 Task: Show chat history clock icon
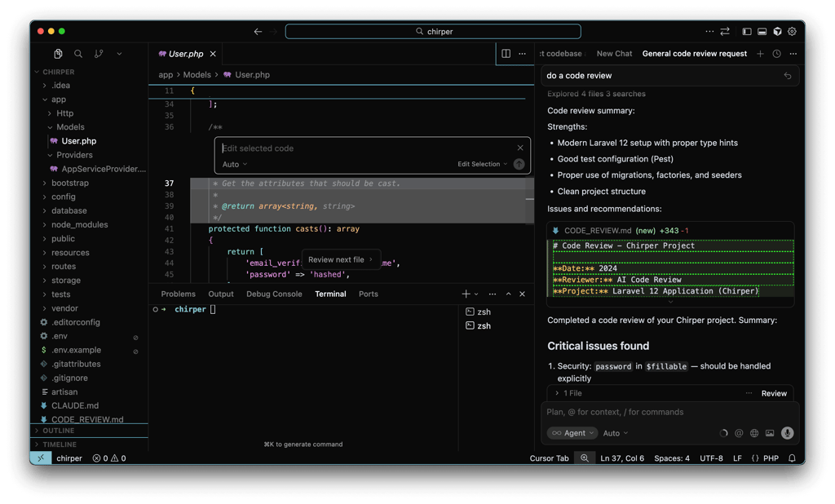776,54
